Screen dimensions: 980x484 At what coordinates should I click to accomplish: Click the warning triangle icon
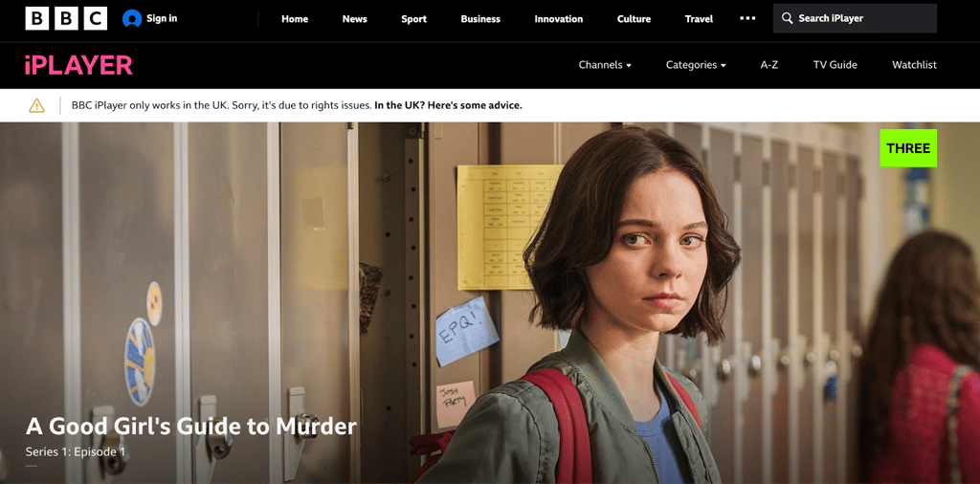pyautogui.click(x=37, y=105)
